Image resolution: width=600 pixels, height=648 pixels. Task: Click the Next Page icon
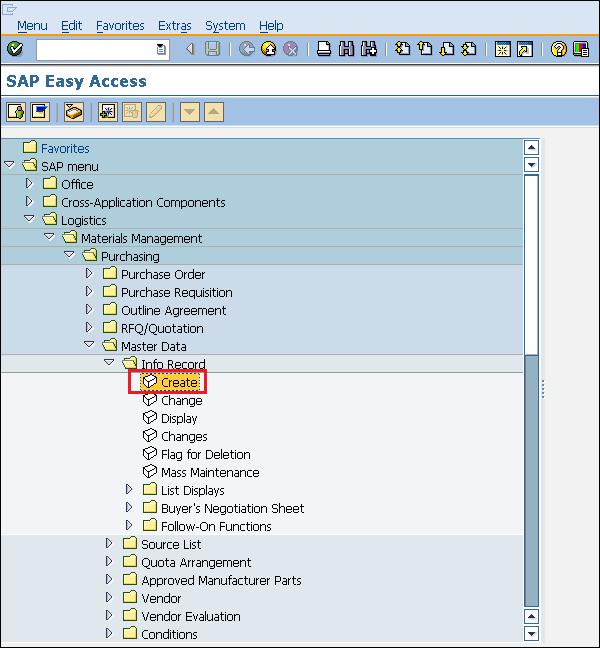[447, 49]
